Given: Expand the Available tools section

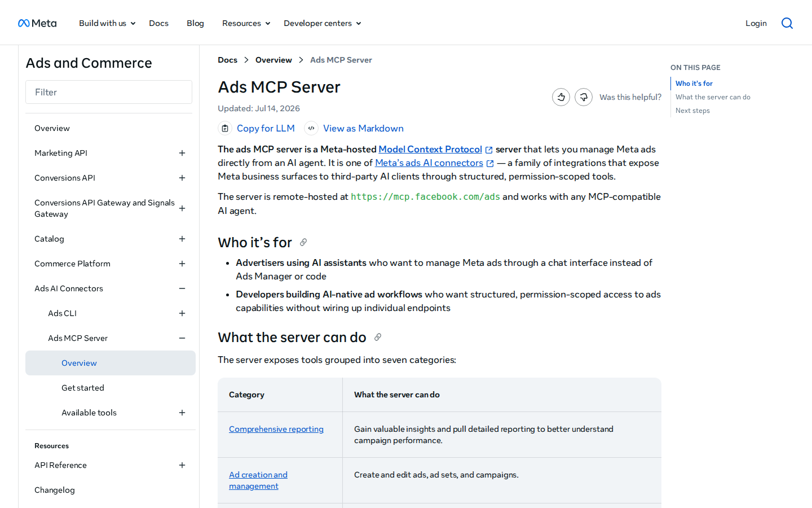Looking at the screenshot, I should tap(182, 413).
